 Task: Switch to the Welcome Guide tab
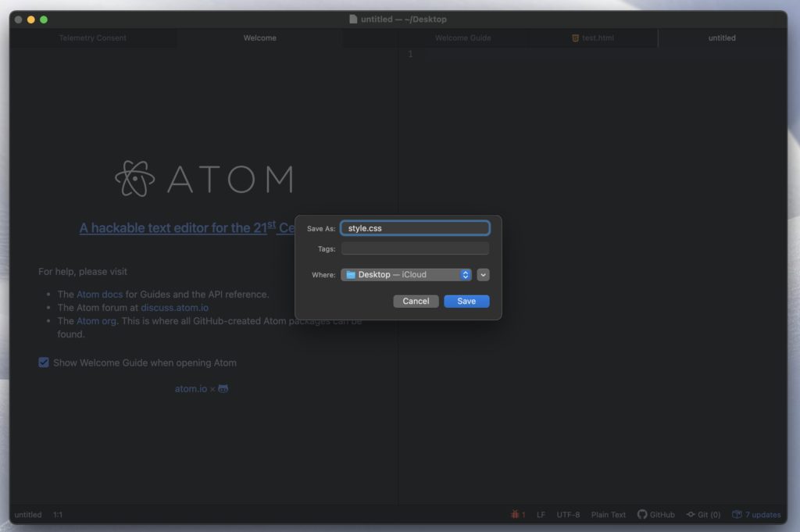(x=462, y=37)
